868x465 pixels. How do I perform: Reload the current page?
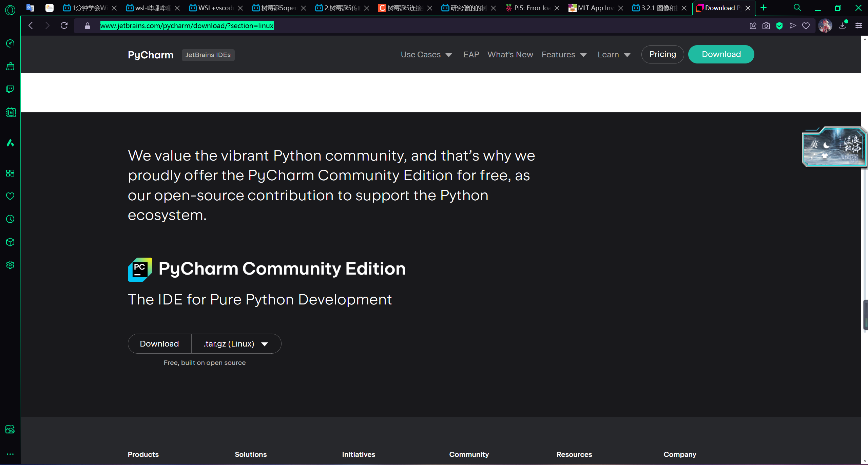click(x=64, y=25)
